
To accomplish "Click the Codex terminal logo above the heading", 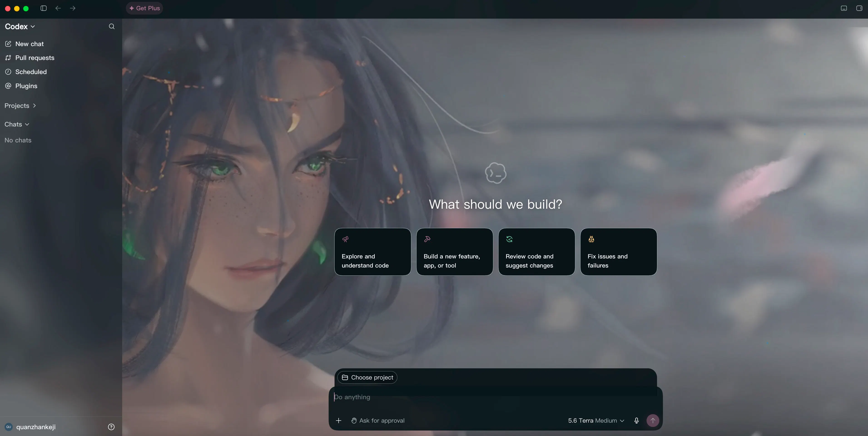I will tap(496, 173).
